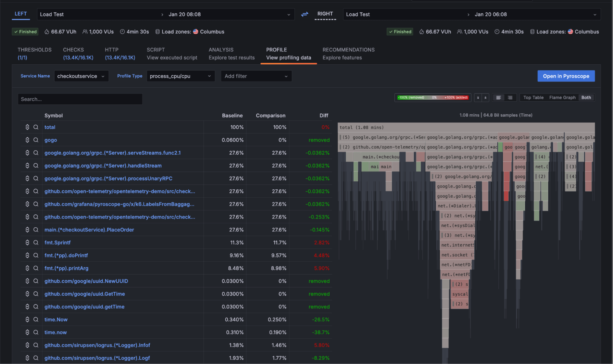
Task: Click the Open in Pyroscope button
Action: (x=566, y=76)
